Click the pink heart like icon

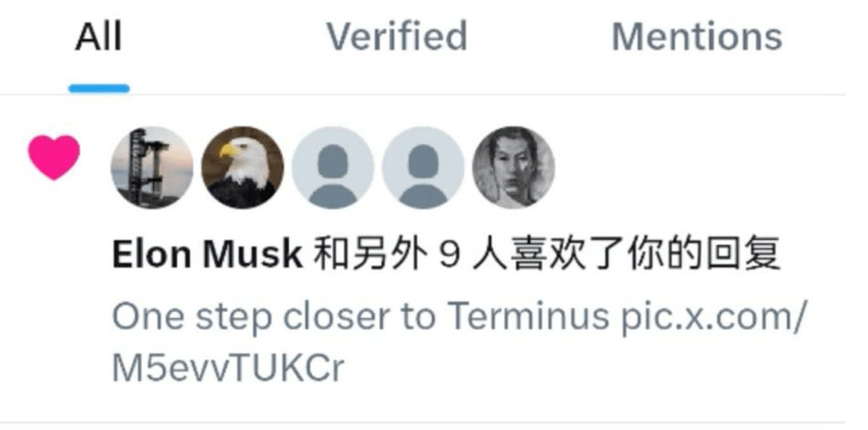point(55,157)
